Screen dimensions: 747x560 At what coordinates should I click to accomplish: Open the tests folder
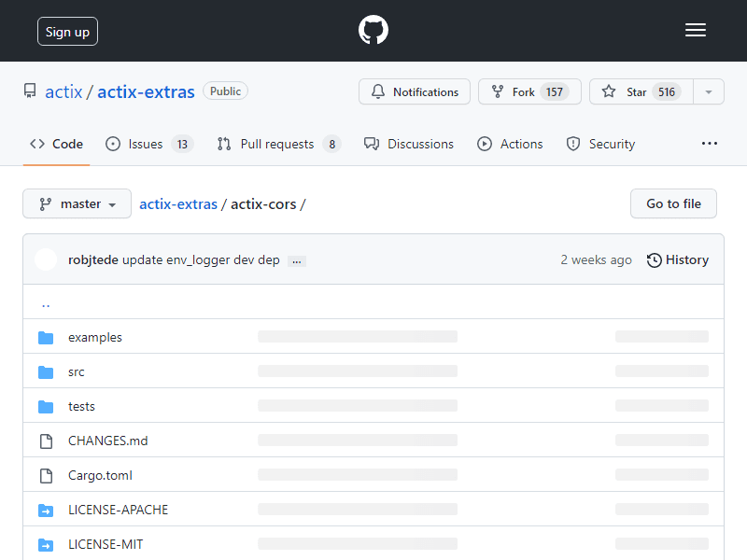click(81, 407)
